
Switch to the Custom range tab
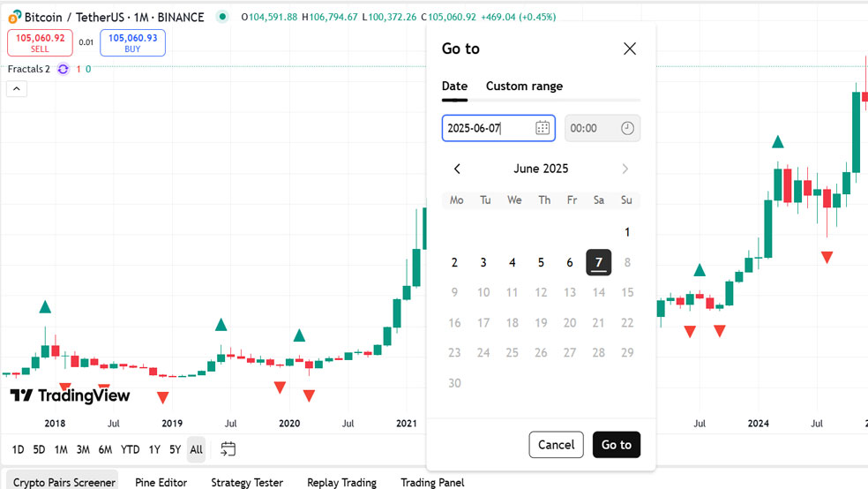(x=524, y=86)
